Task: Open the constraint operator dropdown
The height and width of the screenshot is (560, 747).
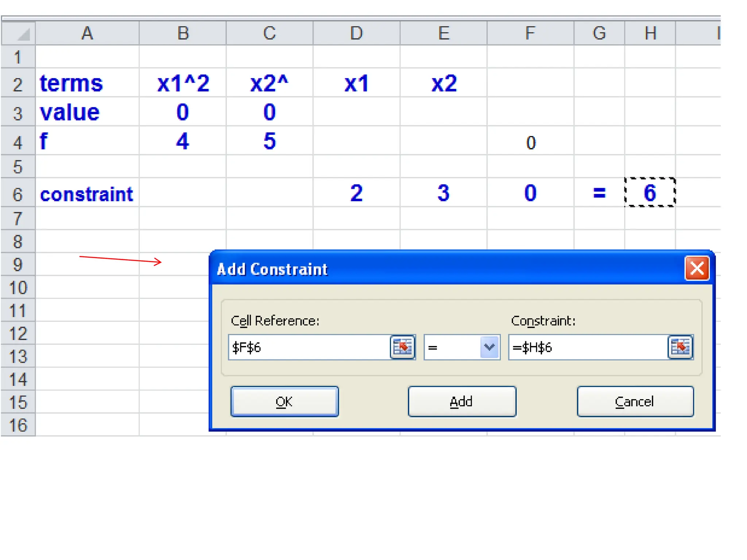Action: (x=489, y=347)
